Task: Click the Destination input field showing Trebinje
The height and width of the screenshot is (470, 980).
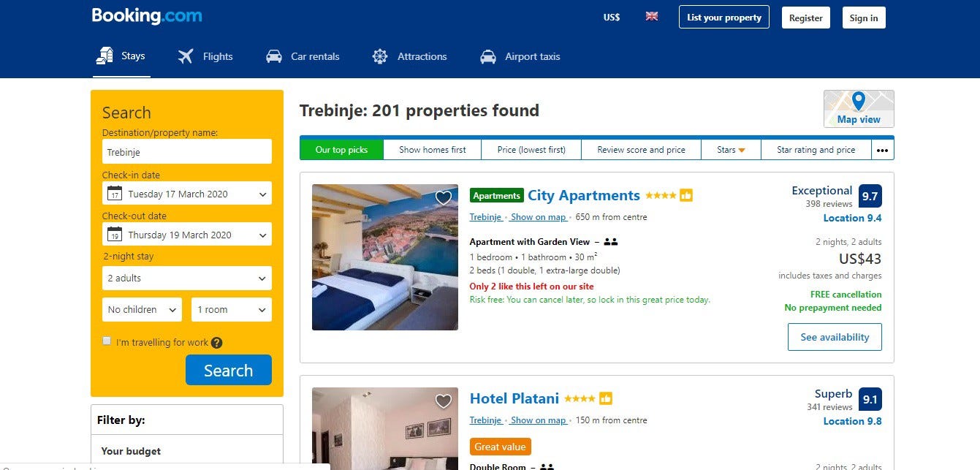Action: (x=187, y=152)
